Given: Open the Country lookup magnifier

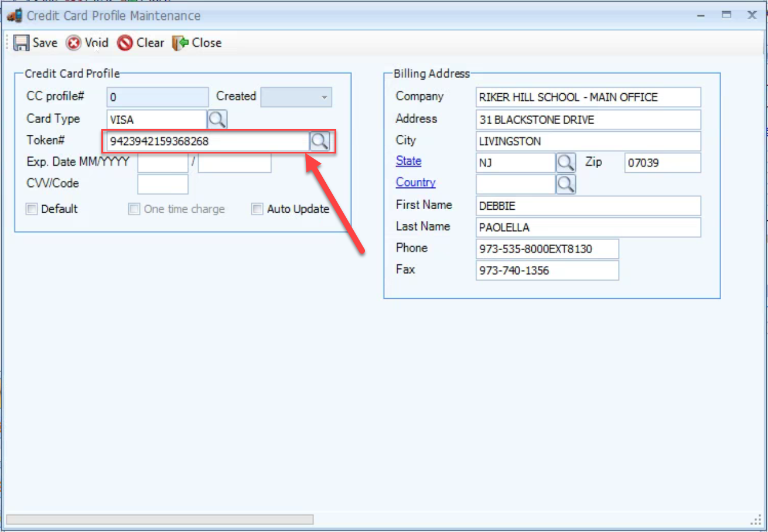Looking at the screenshot, I should 565,184.
